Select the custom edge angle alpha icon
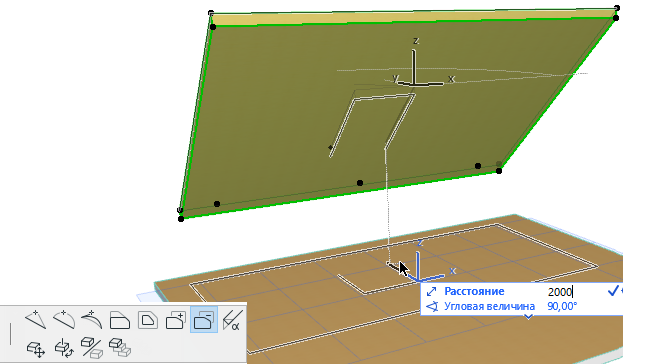 (x=231, y=320)
